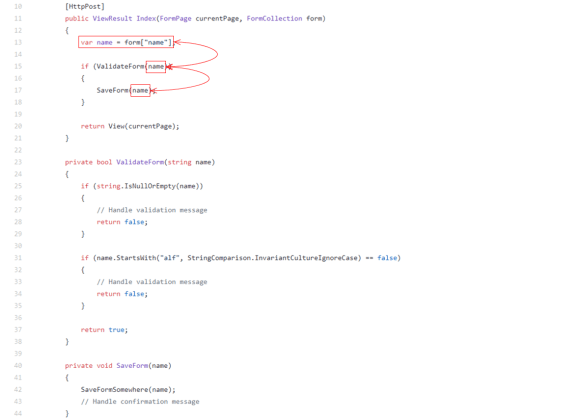Click line number 31 in the gutter
The width and height of the screenshot is (580, 420).
[x=18, y=258]
